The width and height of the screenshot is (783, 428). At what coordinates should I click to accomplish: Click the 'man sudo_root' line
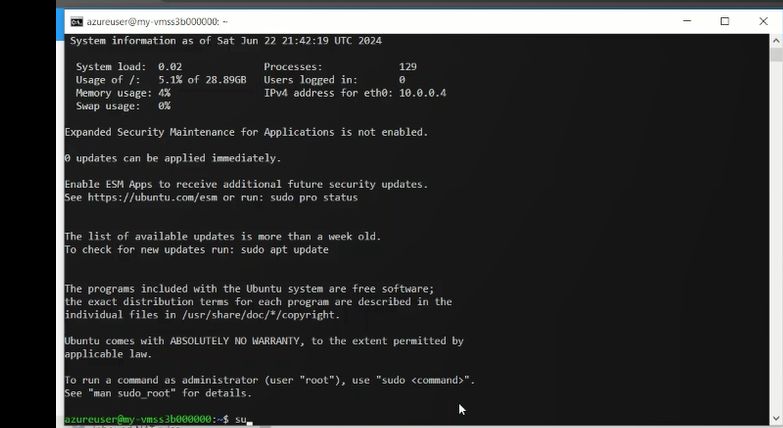pyautogui.click(x=158, y=393)
